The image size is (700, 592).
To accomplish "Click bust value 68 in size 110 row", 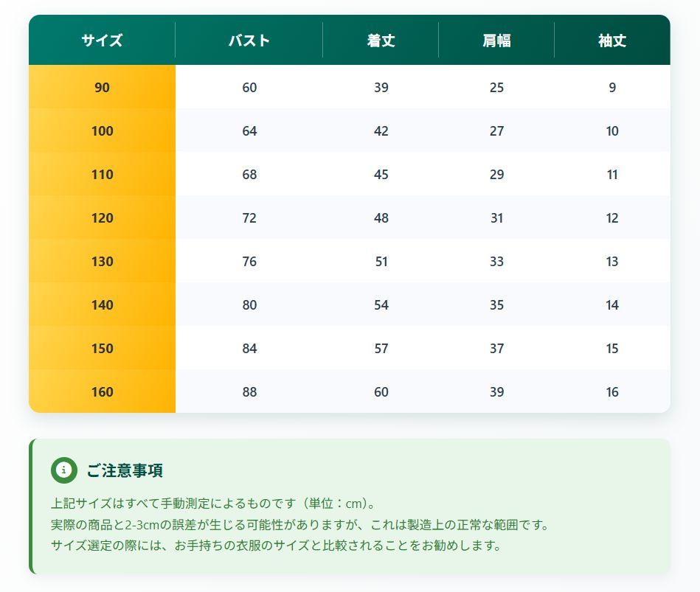I will [x=249, y=175].
